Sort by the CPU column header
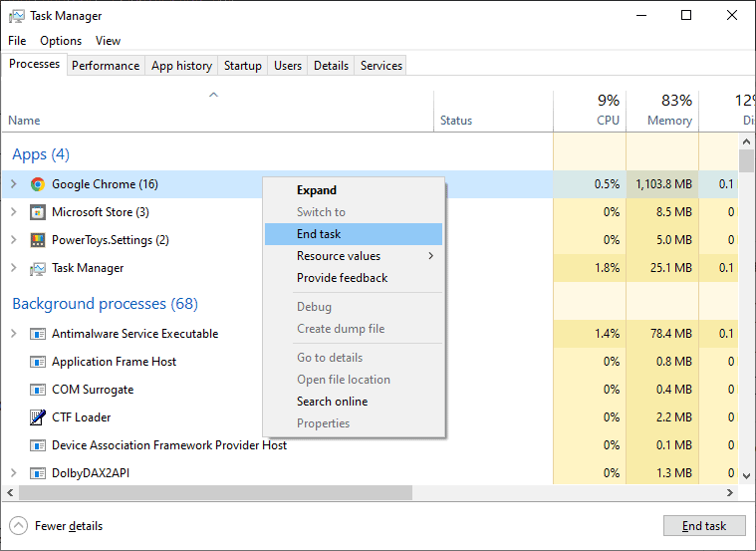This screenshot has width=756, height=551. click(590, 111)
